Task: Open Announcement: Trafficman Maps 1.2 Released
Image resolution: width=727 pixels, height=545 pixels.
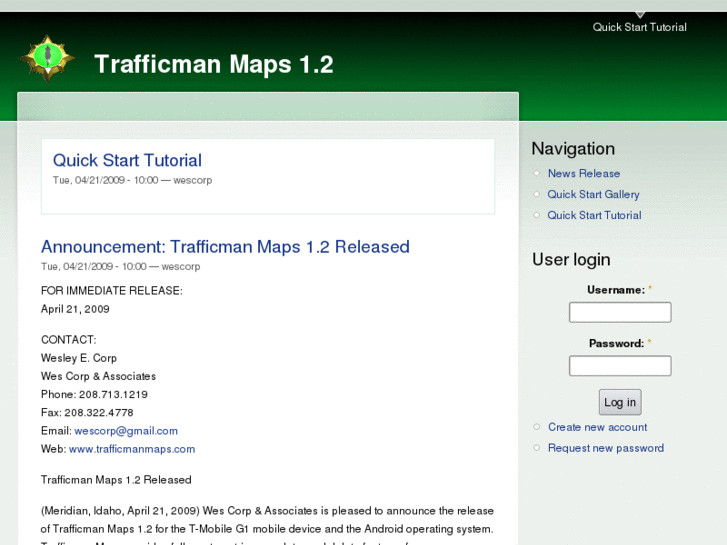Action: pos(225,247)
